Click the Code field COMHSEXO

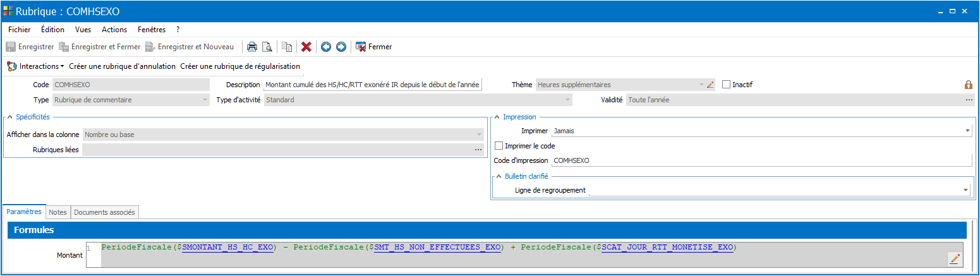[x=130, y=85]
